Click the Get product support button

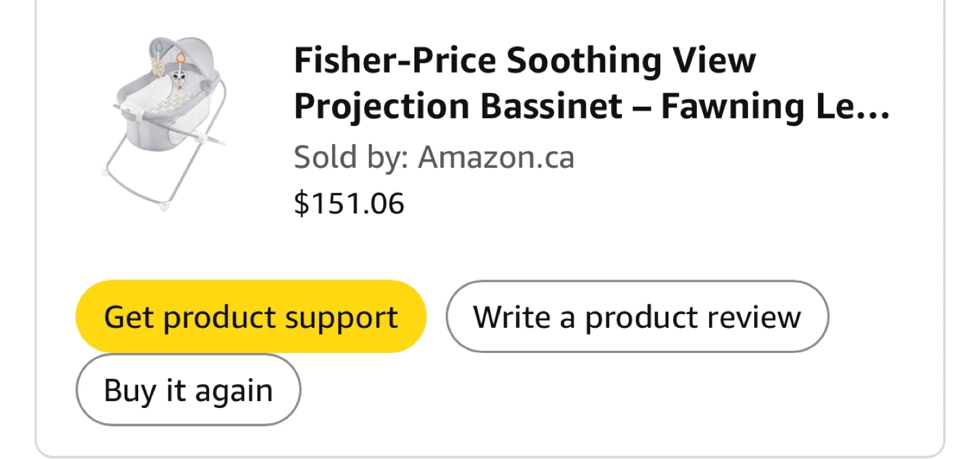[x=250, y=317]
